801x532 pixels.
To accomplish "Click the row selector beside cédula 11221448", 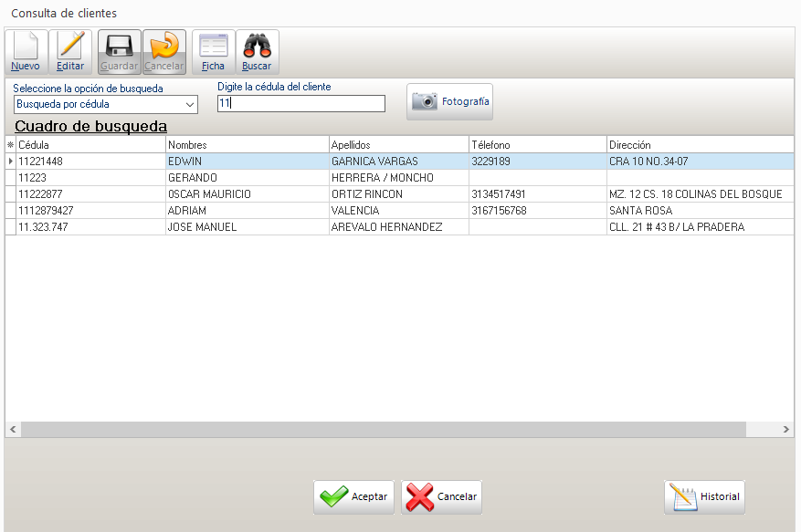I will pos(10,162).
